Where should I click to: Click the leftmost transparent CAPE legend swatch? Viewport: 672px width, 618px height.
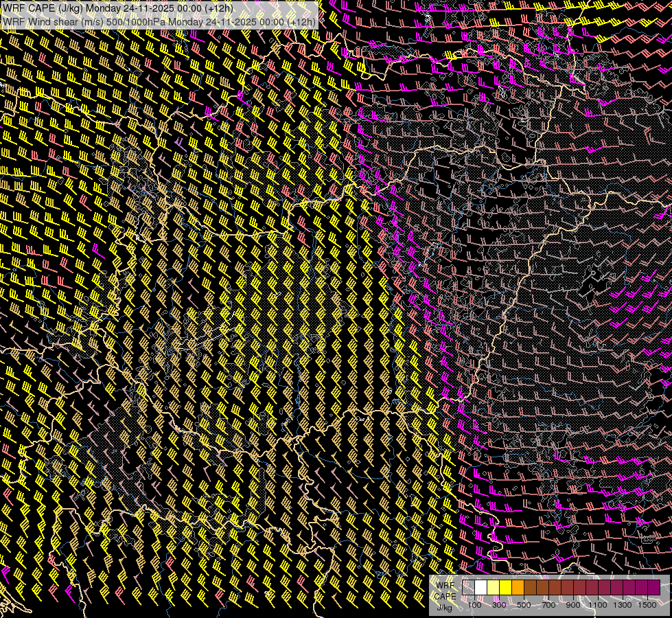click(x=468, y=588)
